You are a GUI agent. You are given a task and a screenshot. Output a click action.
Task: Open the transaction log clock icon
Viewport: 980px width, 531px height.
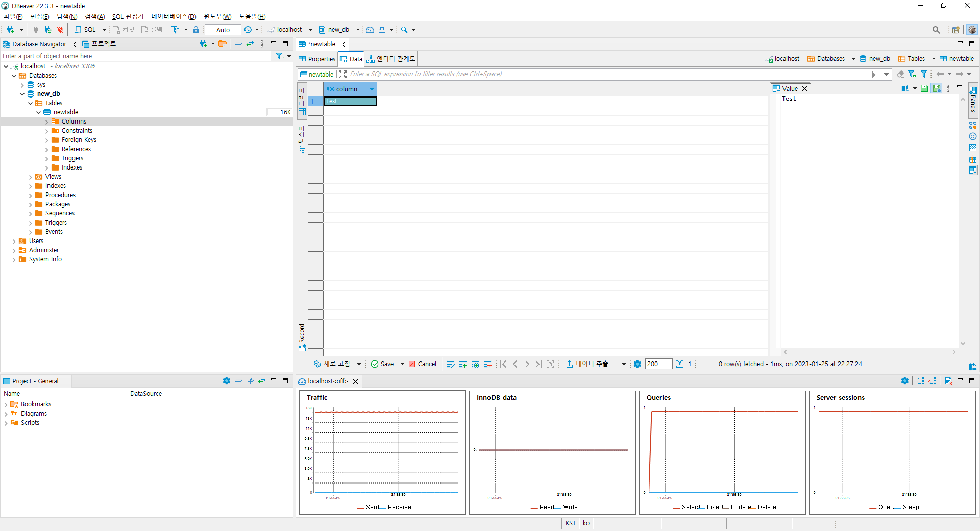click(248, 30)
